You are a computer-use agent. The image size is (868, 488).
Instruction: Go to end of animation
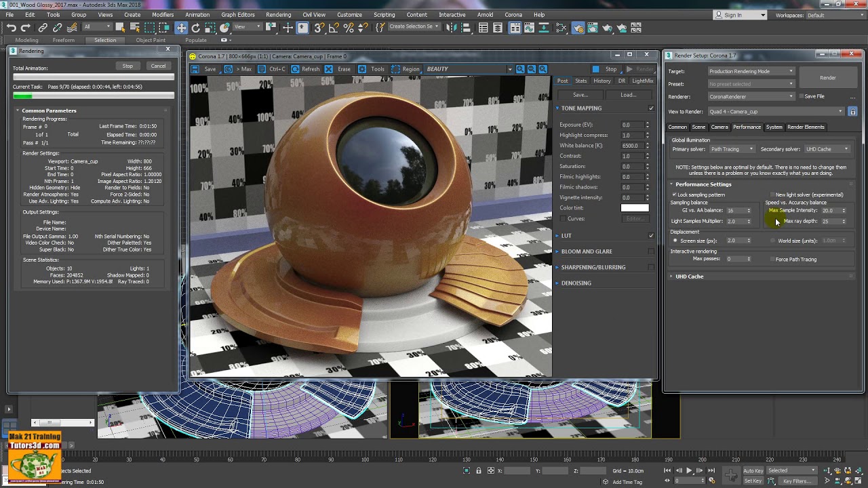pyautogui.click(x=711, y=470)
